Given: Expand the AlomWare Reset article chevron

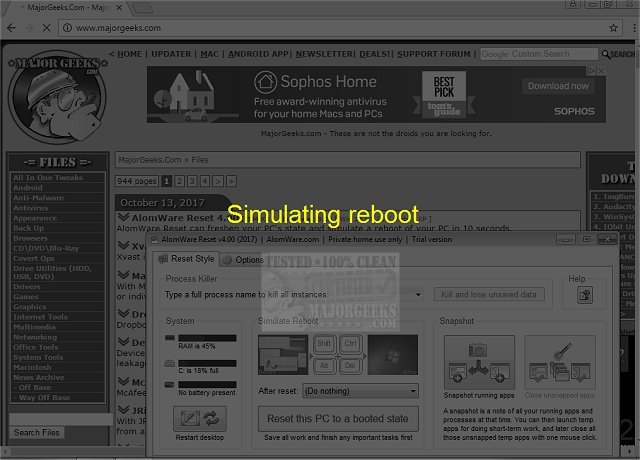Looking at the screenshot, I should (124, 217).
